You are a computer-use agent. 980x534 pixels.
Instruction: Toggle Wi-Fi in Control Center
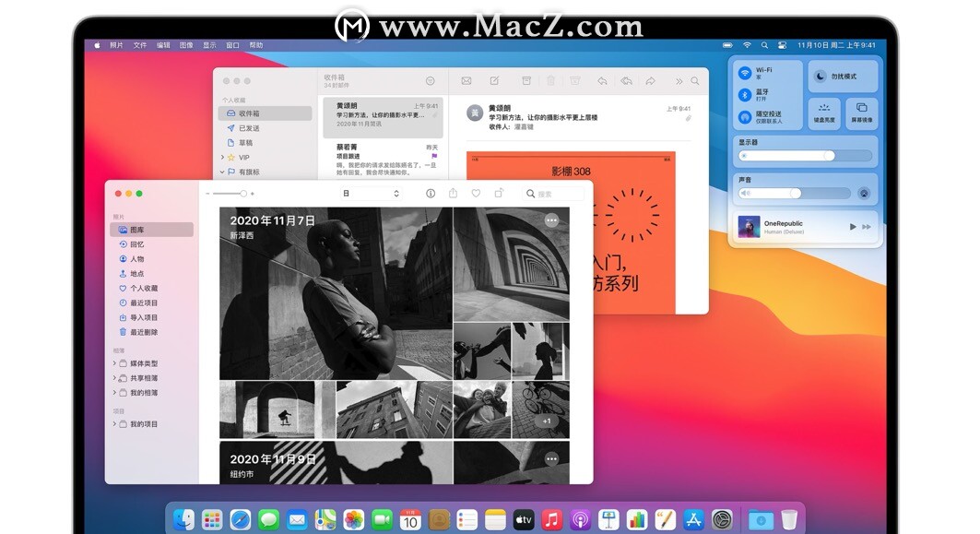click(x=744, y=73)
